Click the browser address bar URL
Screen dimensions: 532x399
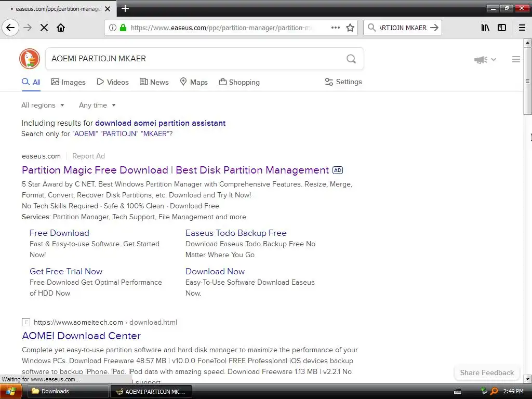tap(220, 28)
